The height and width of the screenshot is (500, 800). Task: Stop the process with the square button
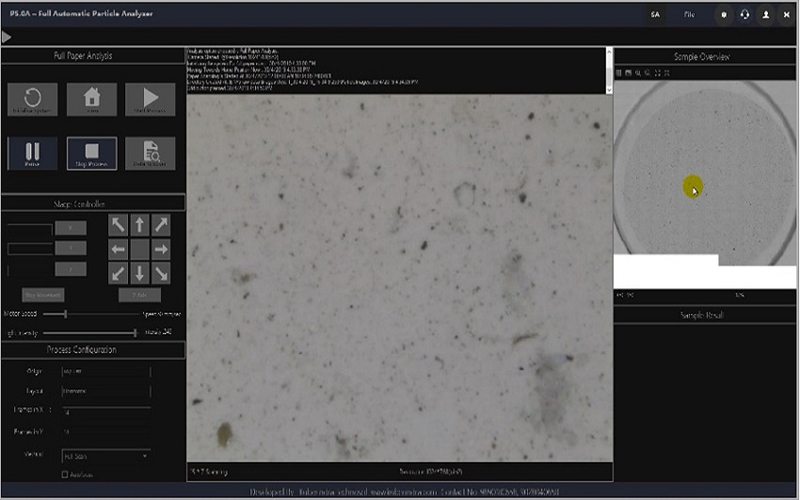(92, 153)
